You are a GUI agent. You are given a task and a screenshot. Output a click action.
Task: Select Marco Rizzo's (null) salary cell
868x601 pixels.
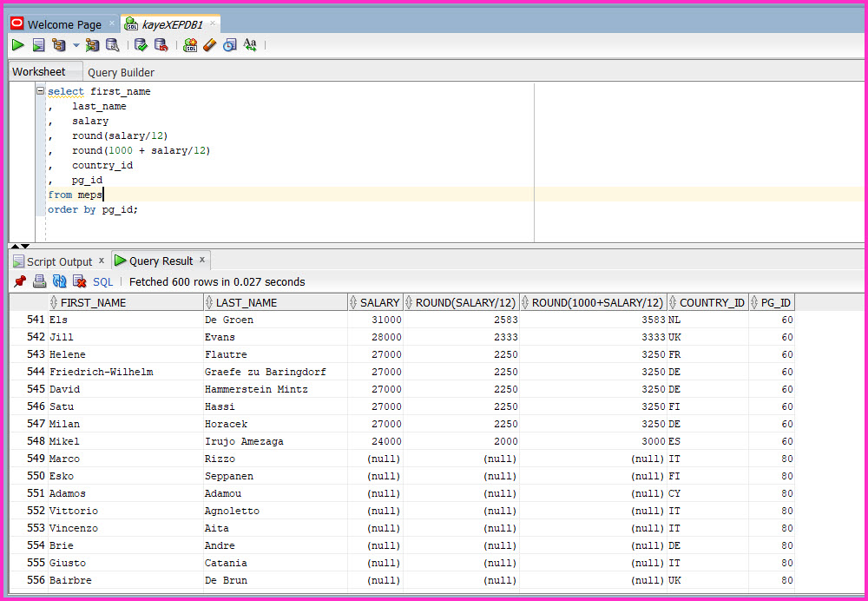pos(376,459)
